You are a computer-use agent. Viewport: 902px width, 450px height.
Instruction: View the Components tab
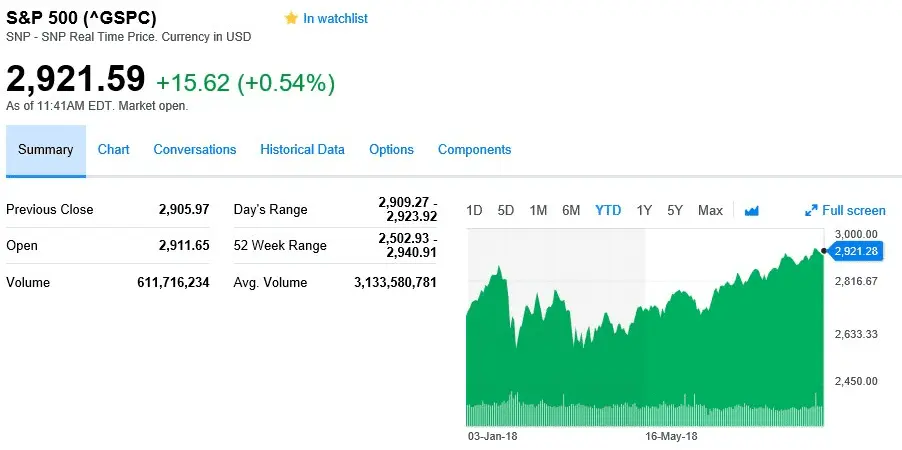474,150
